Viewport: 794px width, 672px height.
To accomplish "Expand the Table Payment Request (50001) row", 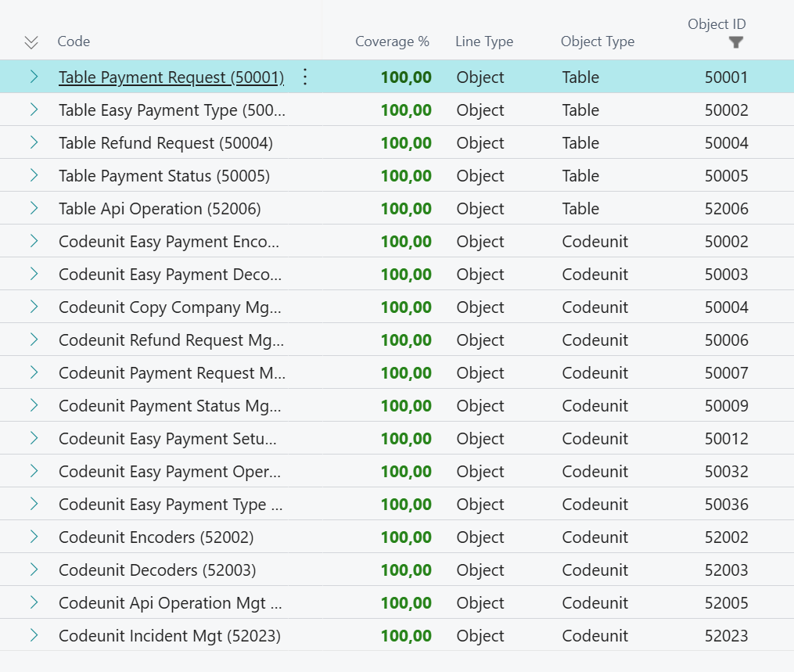I will [x=34, y=77].
